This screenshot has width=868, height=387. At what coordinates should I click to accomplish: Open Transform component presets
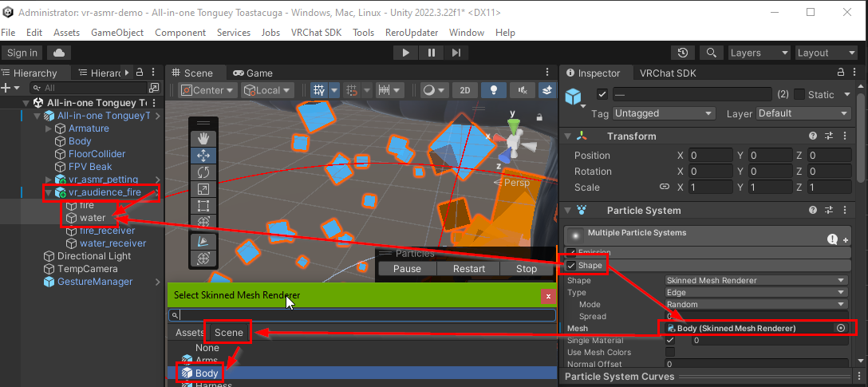pyautogui.click(x=829, y=136)
